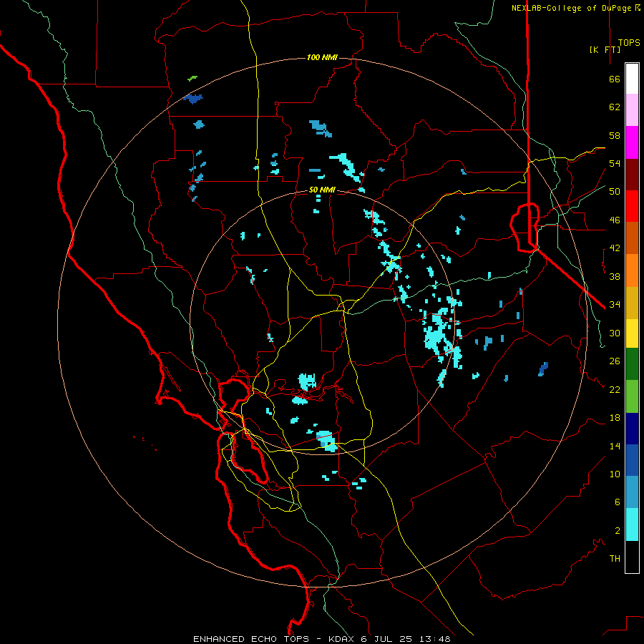Pick the bright orange legend swatch
Viewport: 644px width, 644px height.
632,270
